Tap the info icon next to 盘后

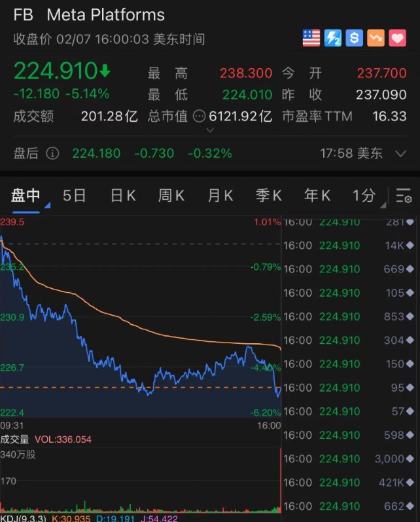click(52, 153)
